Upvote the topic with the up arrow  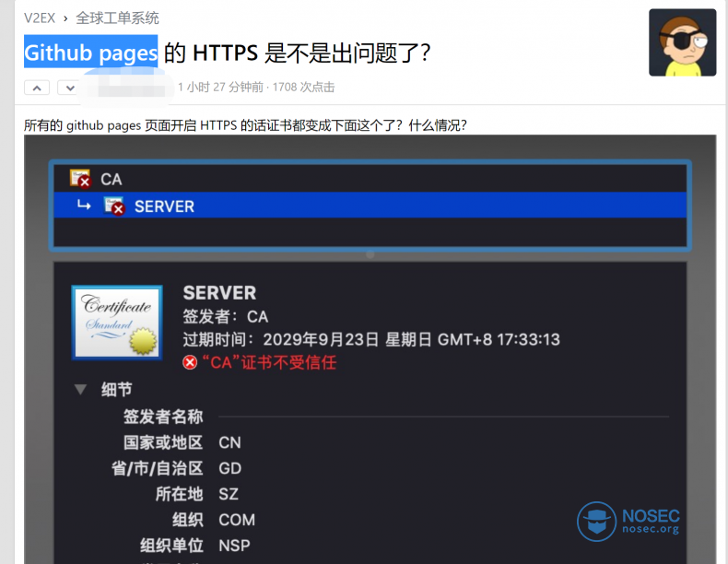37,88
